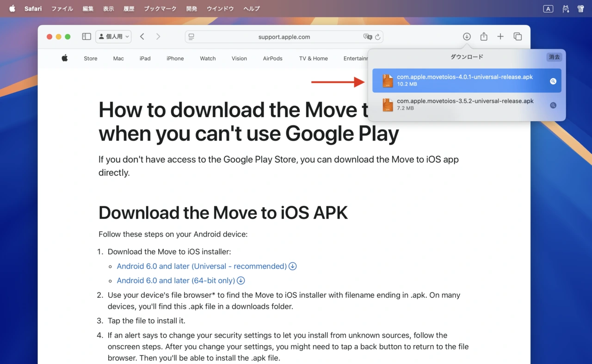Reveal the 4.0.1 apk in Finder

553,81
